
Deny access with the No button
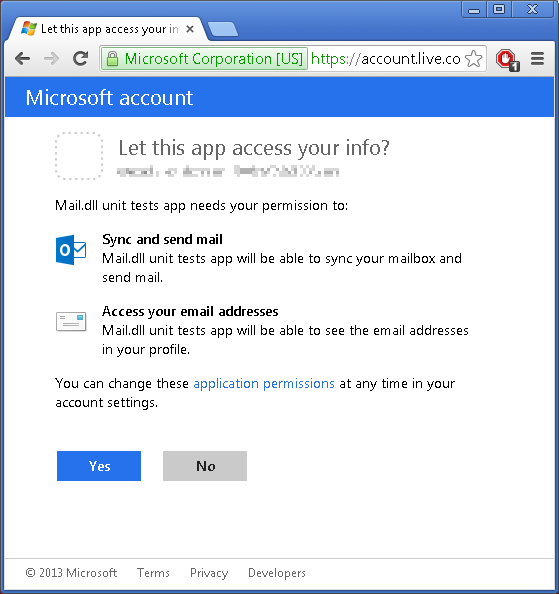coord(205,466)
